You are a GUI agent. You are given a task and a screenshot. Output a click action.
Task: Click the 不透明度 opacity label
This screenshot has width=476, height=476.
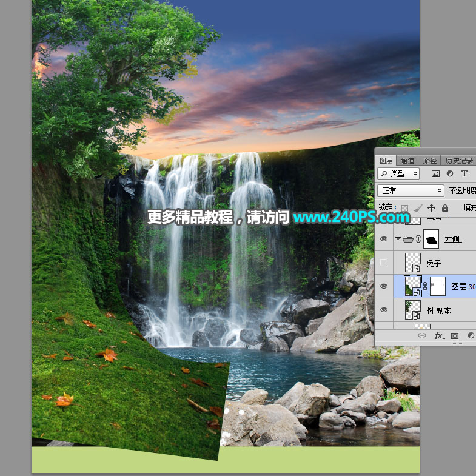[x=462, y=190]
